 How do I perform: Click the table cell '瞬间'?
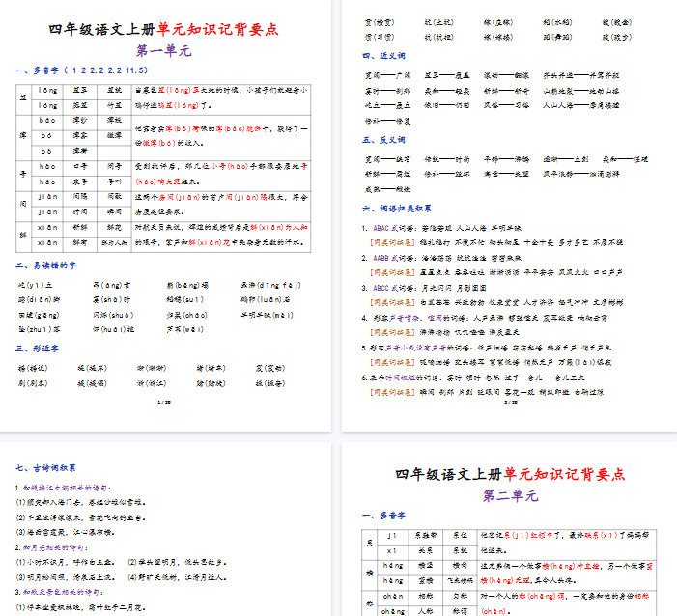tap(114, 211)
